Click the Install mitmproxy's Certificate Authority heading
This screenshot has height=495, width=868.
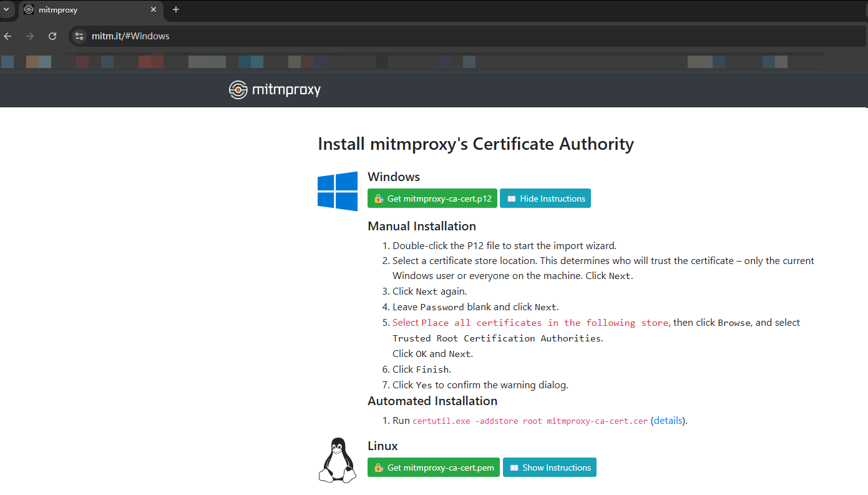tap(475, 144)
